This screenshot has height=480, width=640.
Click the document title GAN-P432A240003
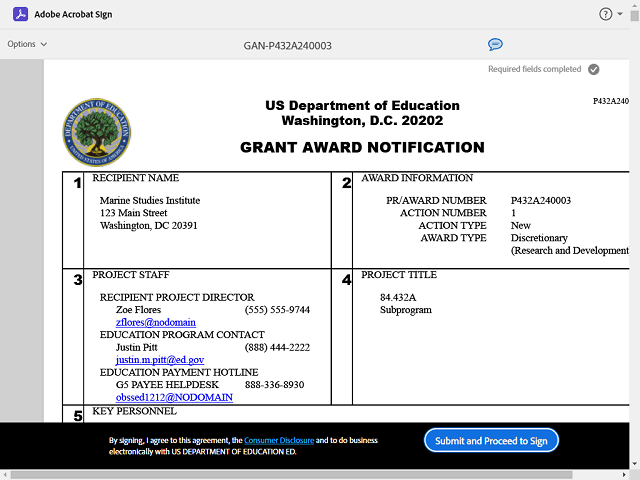287,46
